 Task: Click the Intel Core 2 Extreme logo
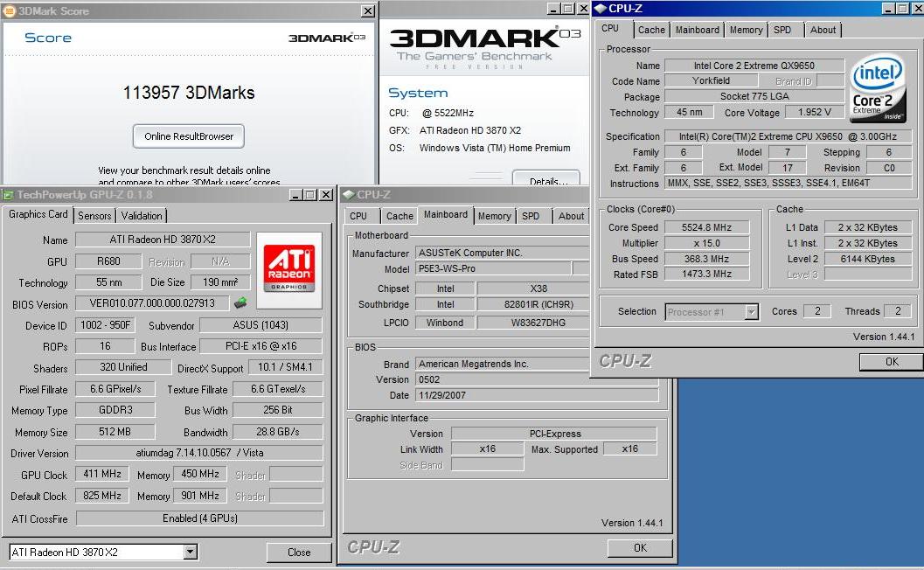pyautogui.click(x=878, y=87)
